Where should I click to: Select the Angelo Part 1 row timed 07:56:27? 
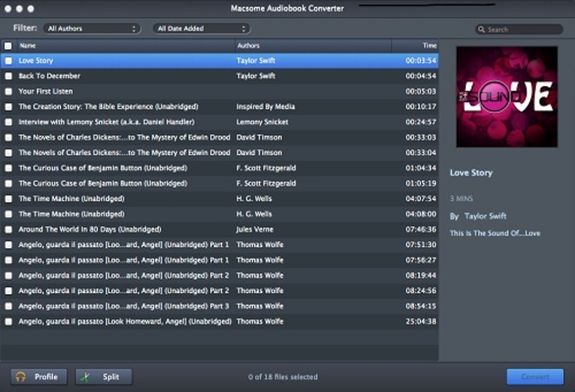pos(219,261)
